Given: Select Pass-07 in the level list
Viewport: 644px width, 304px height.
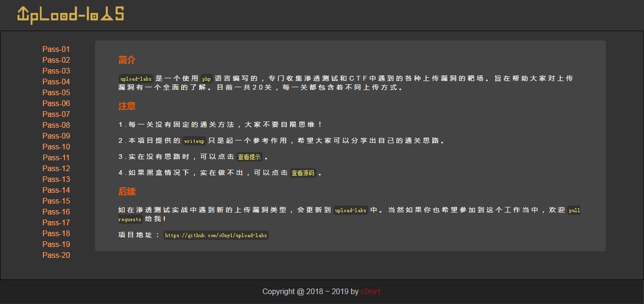Looking at the screenshot, I should pyautogui.click(x=56, y=114).
